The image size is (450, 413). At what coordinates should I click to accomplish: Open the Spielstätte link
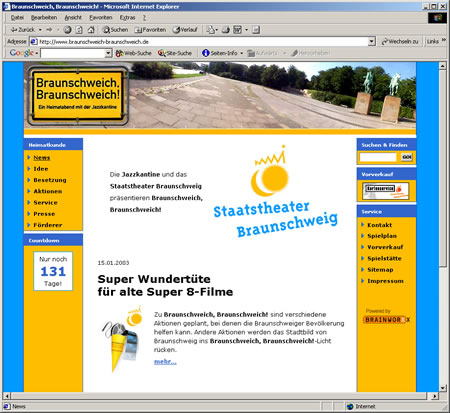pyautogui.click(x=384, y=258)
